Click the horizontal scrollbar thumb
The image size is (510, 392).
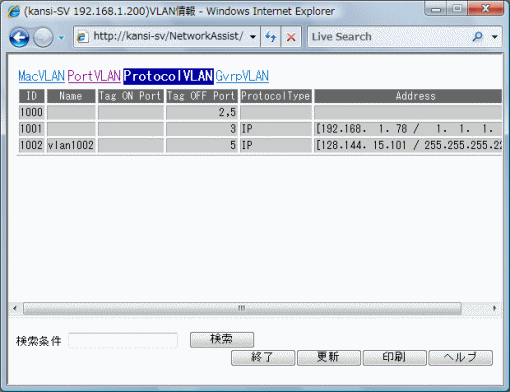[242, 308]
